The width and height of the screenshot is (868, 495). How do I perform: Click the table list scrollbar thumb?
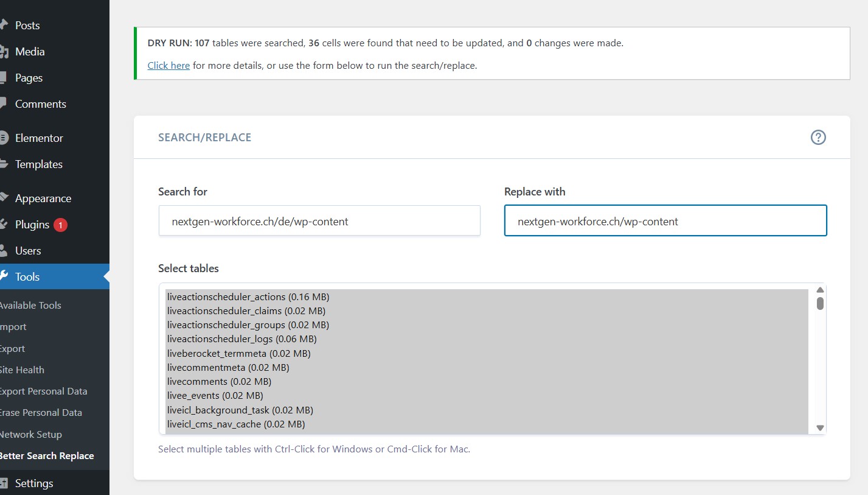coord(820,303)
